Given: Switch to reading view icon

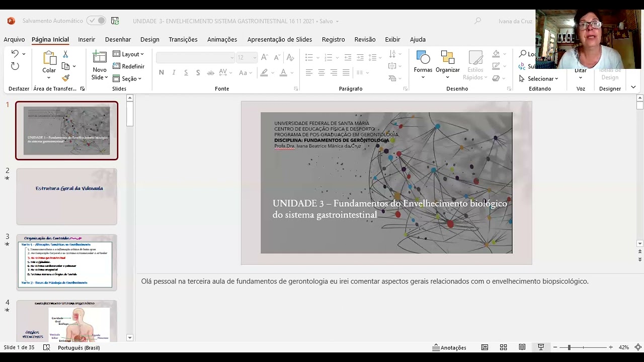Looking at the screenshot, I should (x=522, y=347).
